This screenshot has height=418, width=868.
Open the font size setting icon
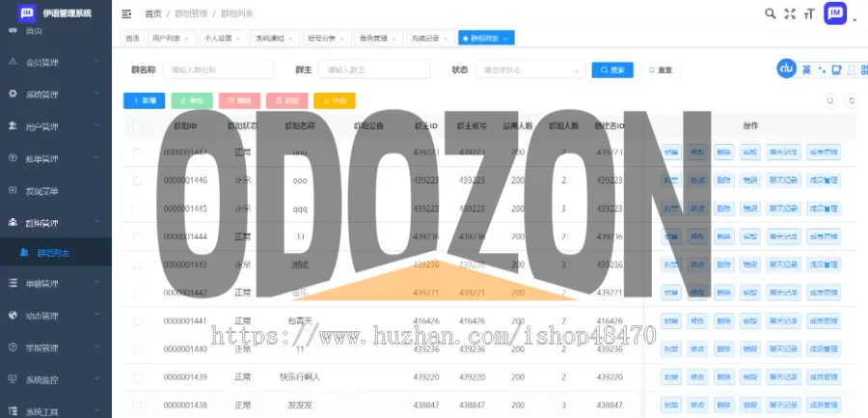point(809,14)
